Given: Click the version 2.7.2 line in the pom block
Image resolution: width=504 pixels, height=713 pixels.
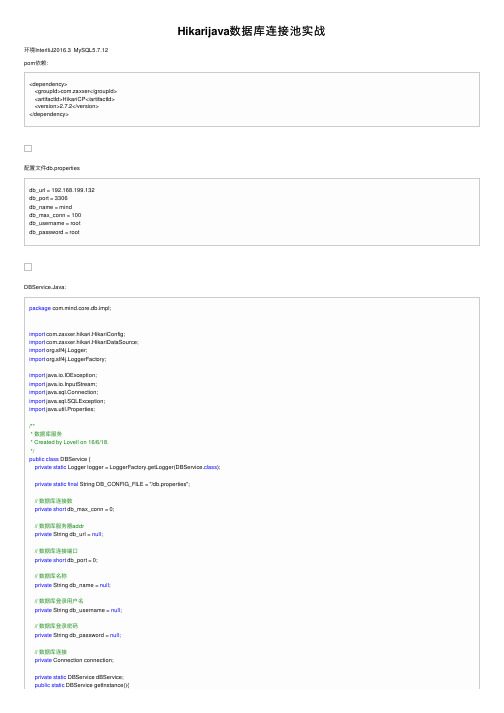Looking at the screenshot, I should [66, 106].
